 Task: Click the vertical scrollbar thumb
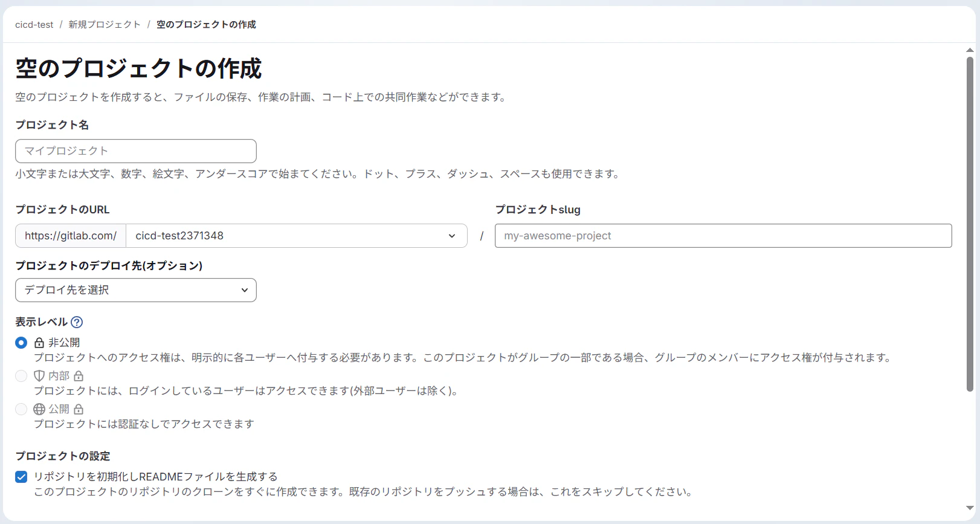click(x=970, y=224)
